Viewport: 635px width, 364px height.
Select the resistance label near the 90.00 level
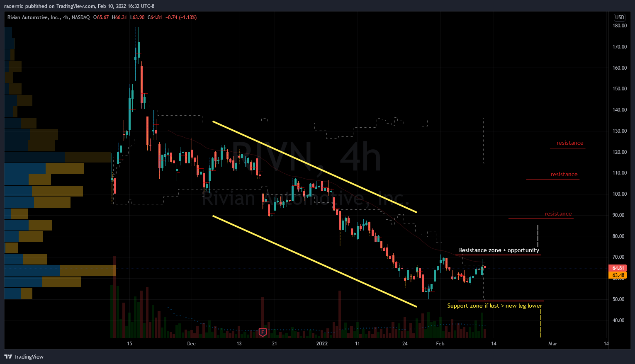(558, 214)
